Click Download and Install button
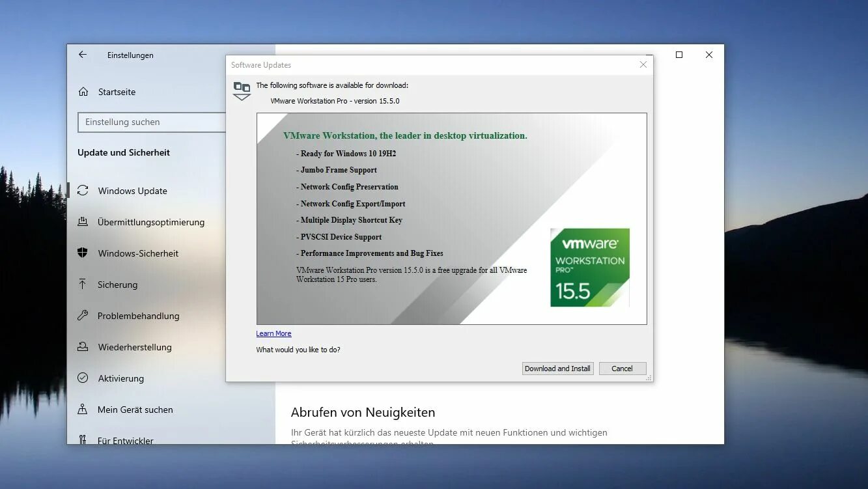 point(557,369)
